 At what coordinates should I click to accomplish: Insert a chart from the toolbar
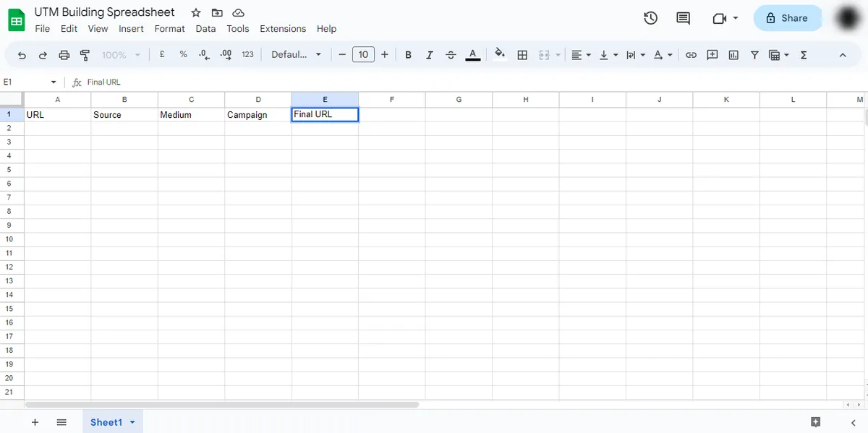click(x=733, y=54)
